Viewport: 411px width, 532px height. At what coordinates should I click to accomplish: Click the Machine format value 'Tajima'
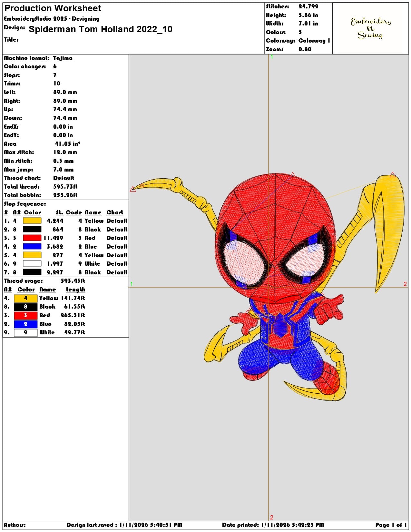(x=63, y=58)
